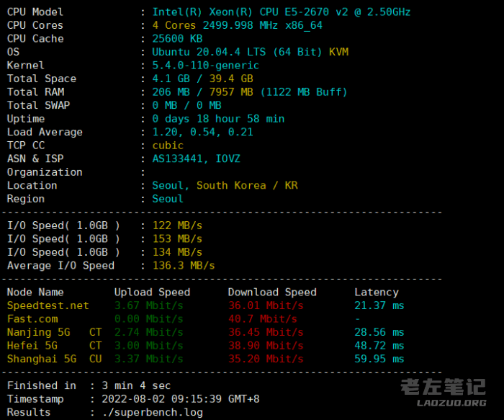This screenshot has width=504, height=420.
Task: Click the Hefei 5G download speed value
Action: click(263, 345)
